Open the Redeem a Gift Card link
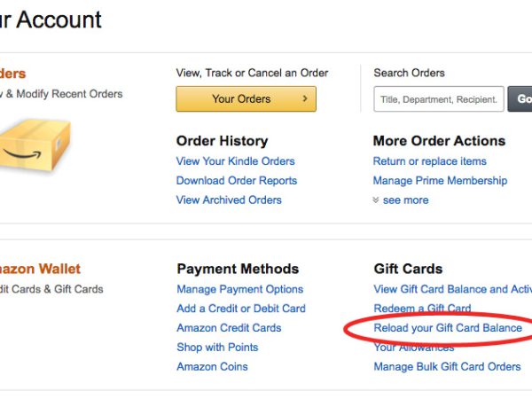 click(x=422, y=309)
